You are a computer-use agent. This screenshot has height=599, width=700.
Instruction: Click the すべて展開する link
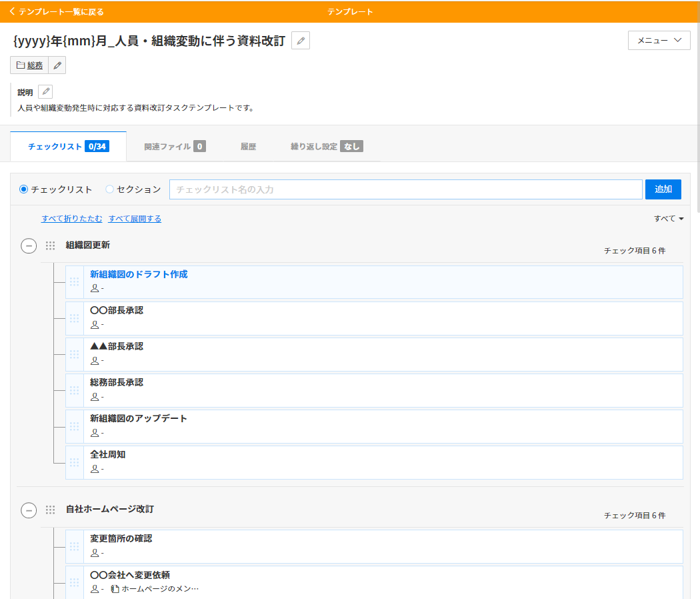click(135, 218)
